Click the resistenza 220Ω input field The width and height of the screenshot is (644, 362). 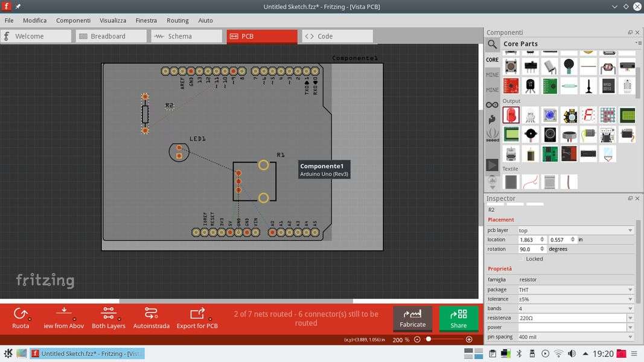571,318
